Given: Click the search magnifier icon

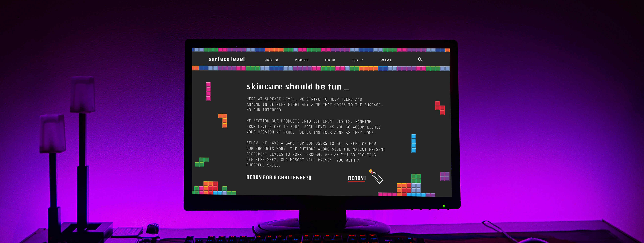Looking at the screenshot, I should pos(420,59).
